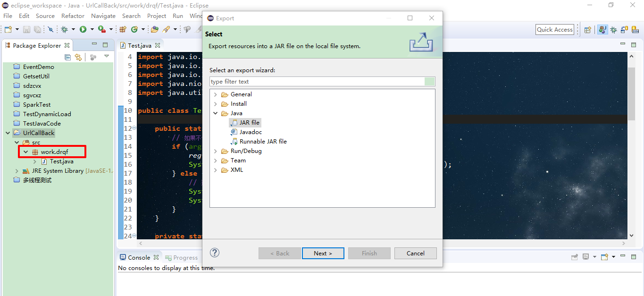Select the Console tab

139,257
